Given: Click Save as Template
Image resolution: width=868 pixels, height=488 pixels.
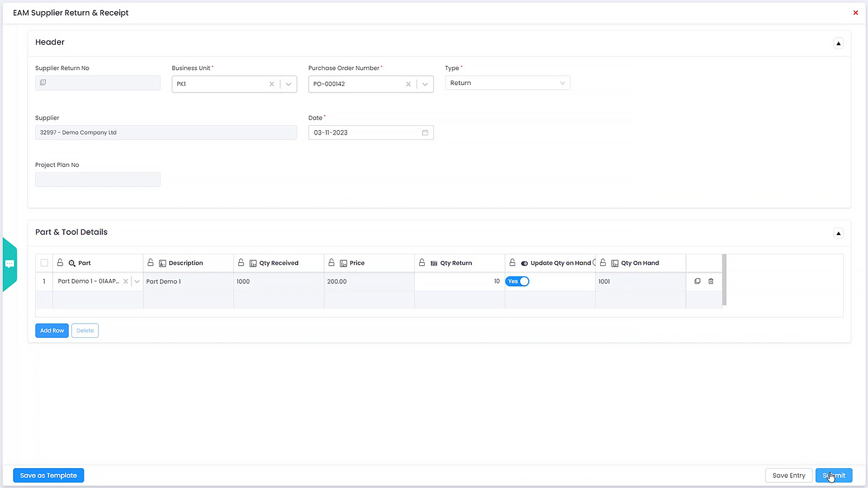Looking at the screenshot, I should coord(48,476).
